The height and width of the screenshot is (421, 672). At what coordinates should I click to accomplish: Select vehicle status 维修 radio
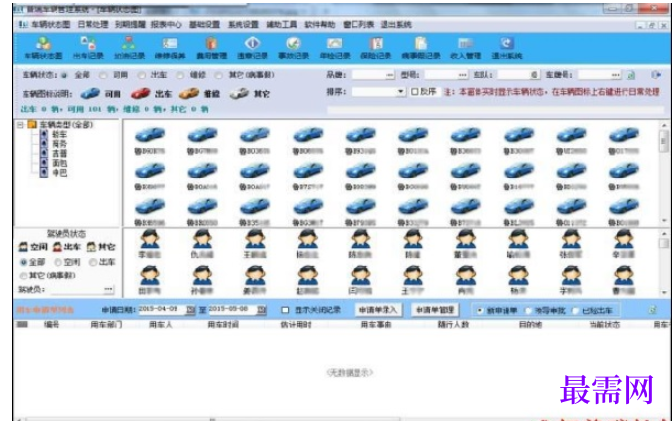point(180,75)
